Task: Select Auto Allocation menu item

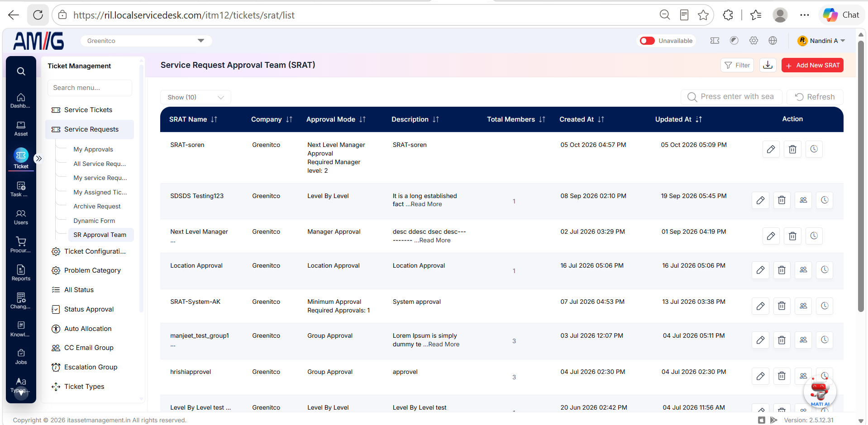Action: [x=88, y=329]
